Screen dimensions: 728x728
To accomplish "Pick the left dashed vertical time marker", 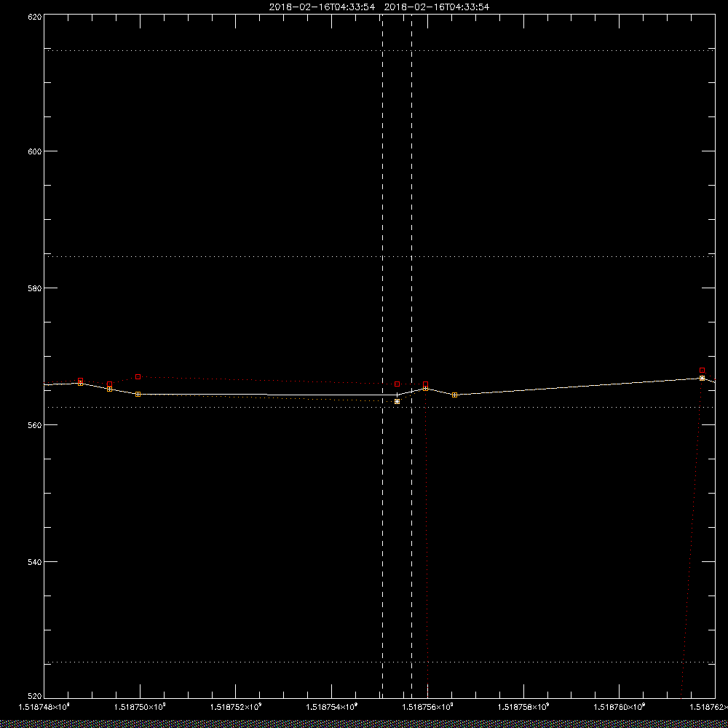I will coord(383,355).
